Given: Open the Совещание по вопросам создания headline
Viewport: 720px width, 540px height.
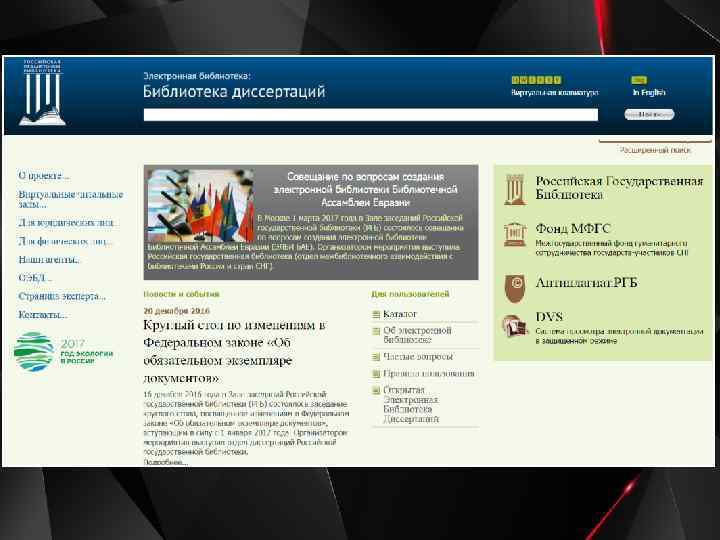Looking at the screenshot, I should (366, 190).
